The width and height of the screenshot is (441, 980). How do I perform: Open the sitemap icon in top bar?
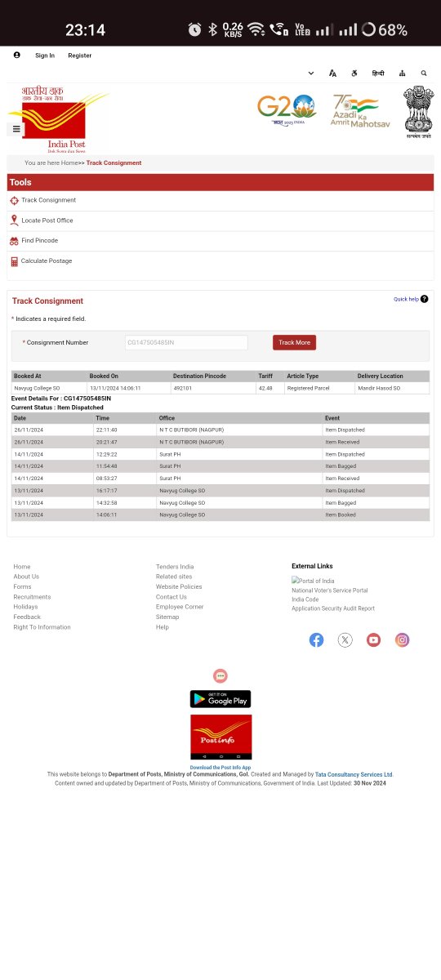click(x=402, y=73)
